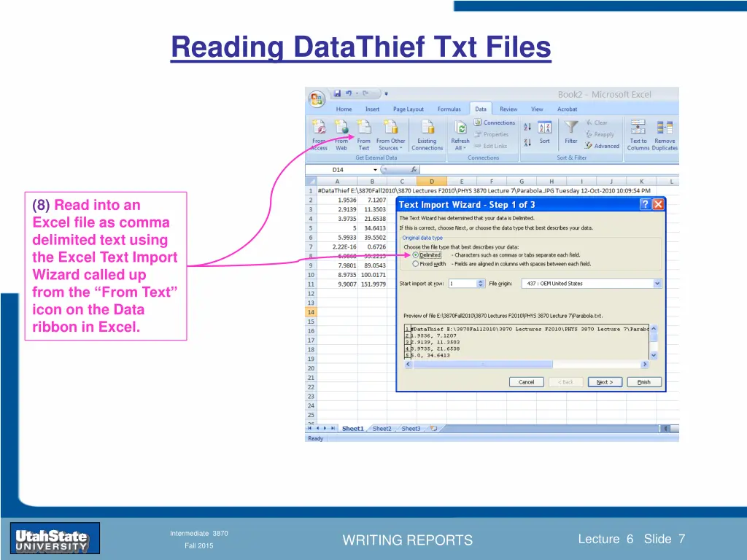Screen dimensions: 747x560
Task: Open the Acrobat ribbon tab
Action: click(567, 109)
